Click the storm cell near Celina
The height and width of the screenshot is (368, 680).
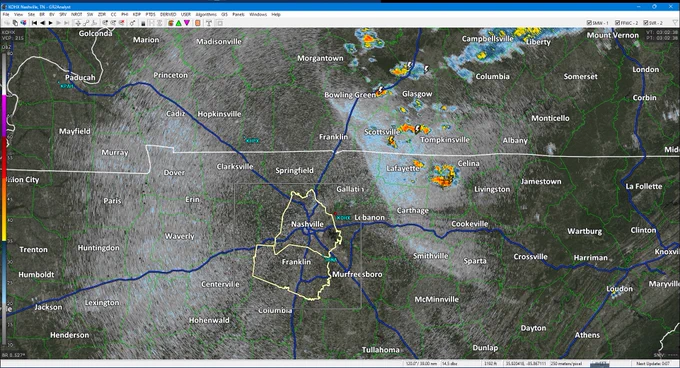click(444, 176)
